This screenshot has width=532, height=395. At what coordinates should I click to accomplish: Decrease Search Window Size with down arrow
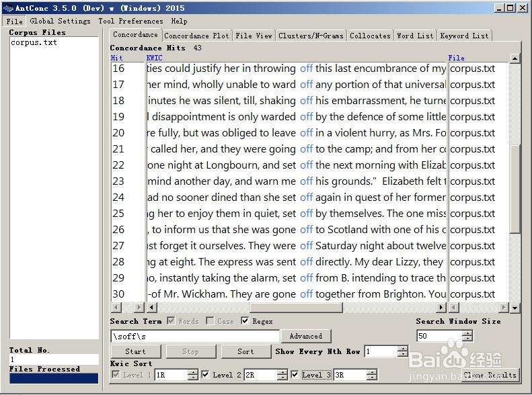[x=467, y=339]
